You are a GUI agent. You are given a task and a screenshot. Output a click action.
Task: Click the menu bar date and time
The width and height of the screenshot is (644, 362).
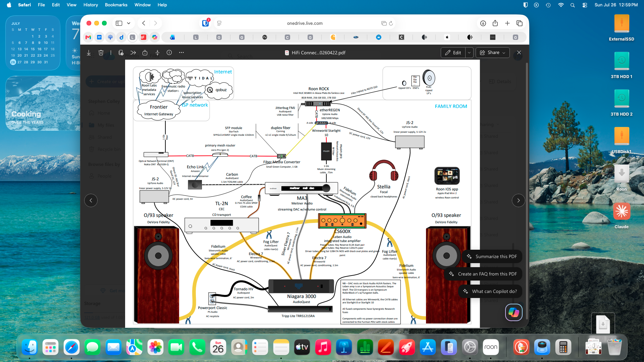[616, 5]
